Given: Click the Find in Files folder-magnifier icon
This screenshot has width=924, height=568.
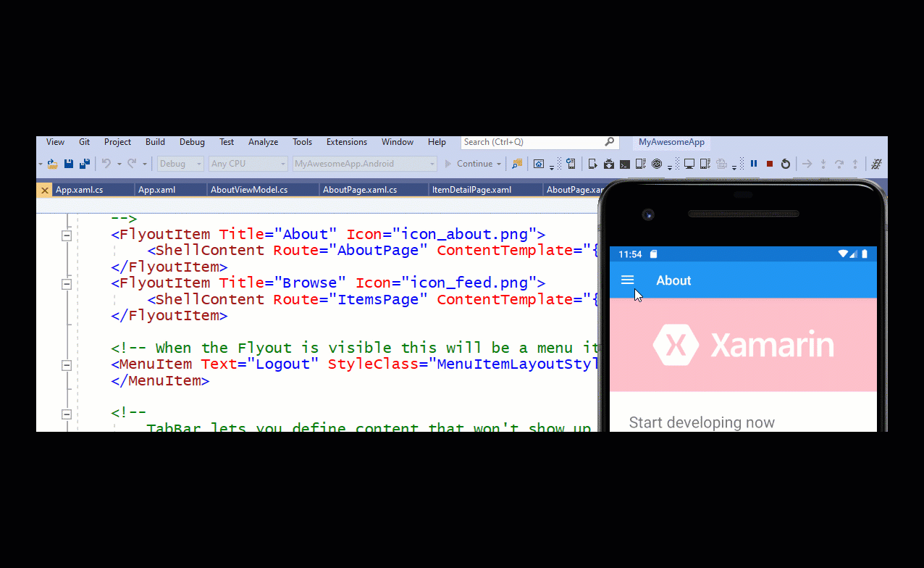Looking at the screenshot, I should pyautogui.click(x=517, y=164).
